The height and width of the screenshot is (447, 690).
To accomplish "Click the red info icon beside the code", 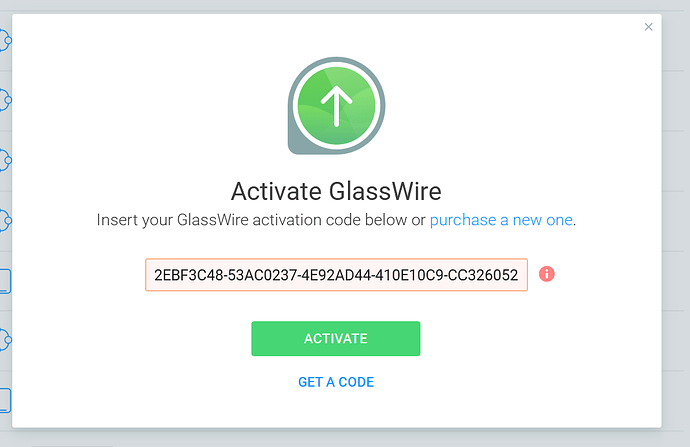I will (547, 274).
